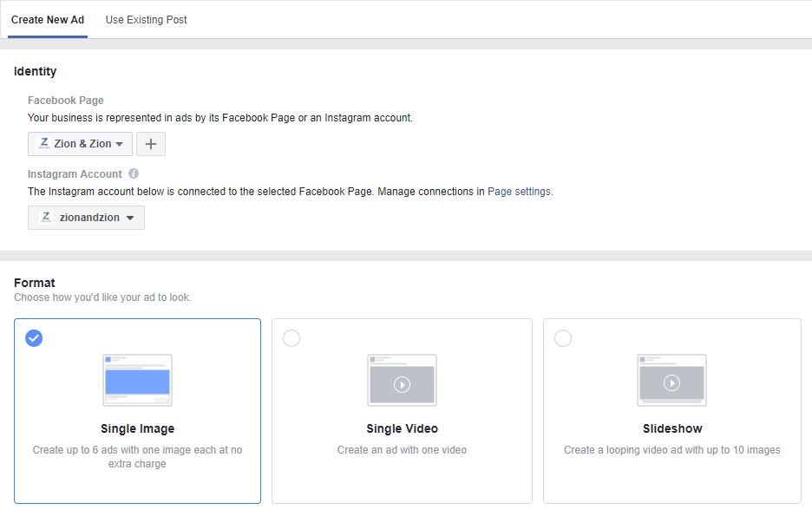This screenshot has width=812, height=516.
Task: Click the info icon next to Instagram Account
Action: (134, 173)
